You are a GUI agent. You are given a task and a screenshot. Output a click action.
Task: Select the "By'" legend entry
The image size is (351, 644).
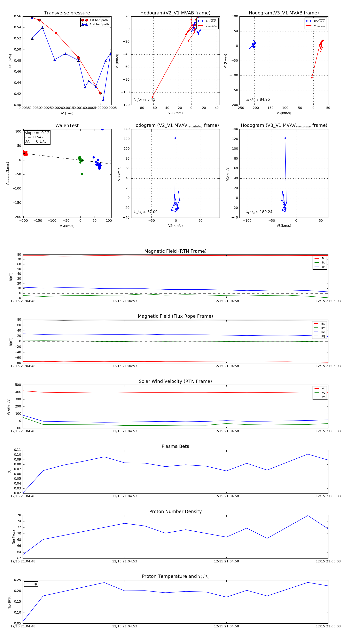320,328
